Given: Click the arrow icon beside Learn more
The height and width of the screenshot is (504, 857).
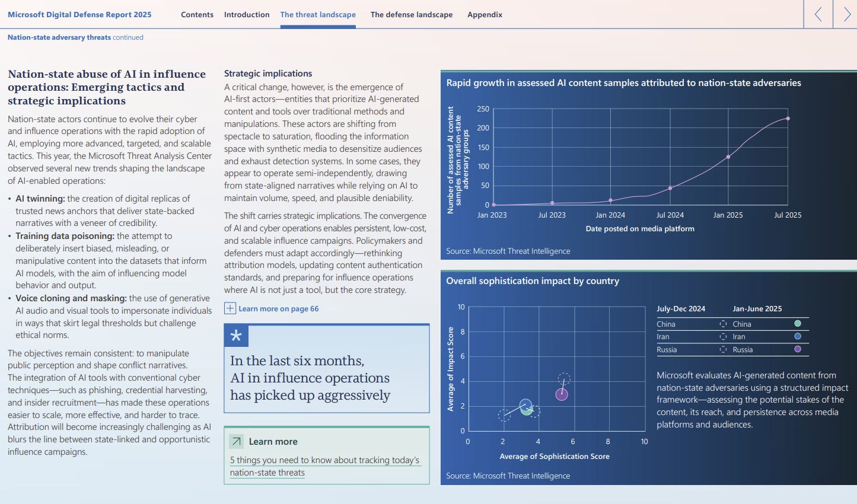Looking at the screenshot, I should tap(236, 441).
